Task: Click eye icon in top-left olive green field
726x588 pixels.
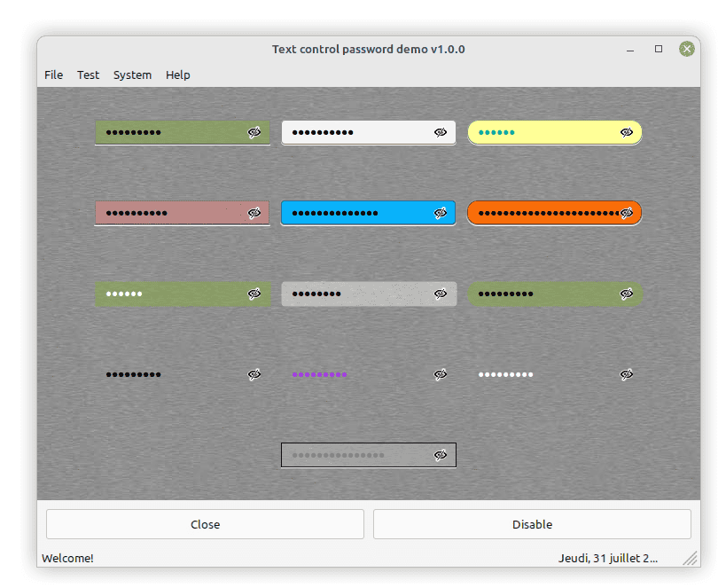Action: [254, 132]
